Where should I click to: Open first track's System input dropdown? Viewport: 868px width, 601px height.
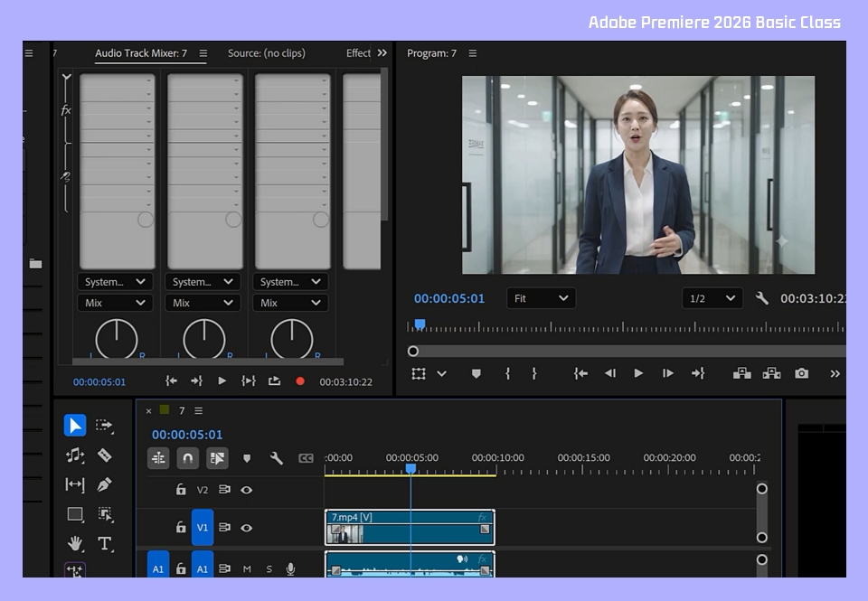[x=115, y=282]
